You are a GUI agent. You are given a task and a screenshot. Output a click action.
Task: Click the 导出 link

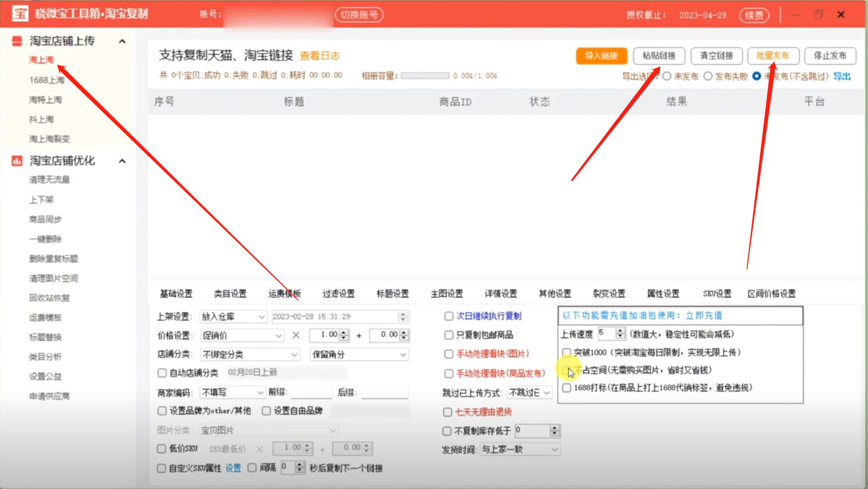coord(842,76)
